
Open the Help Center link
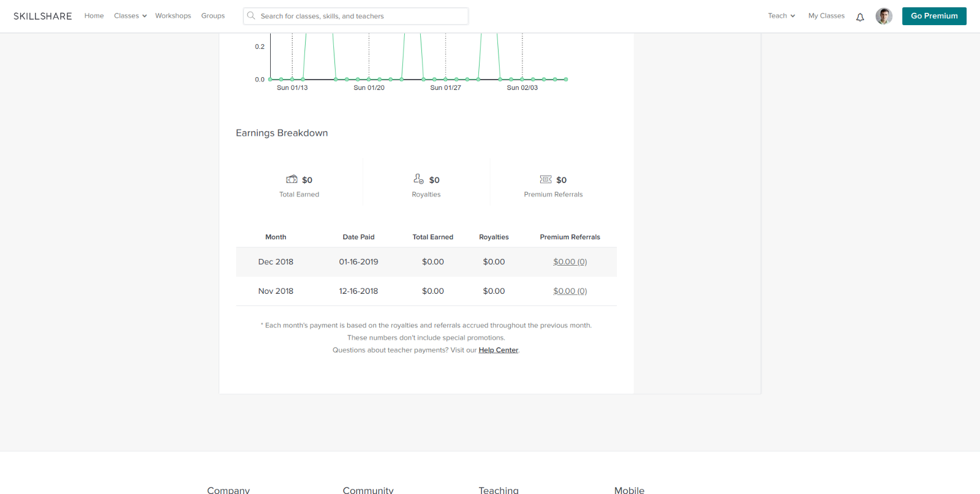point(498,350)
